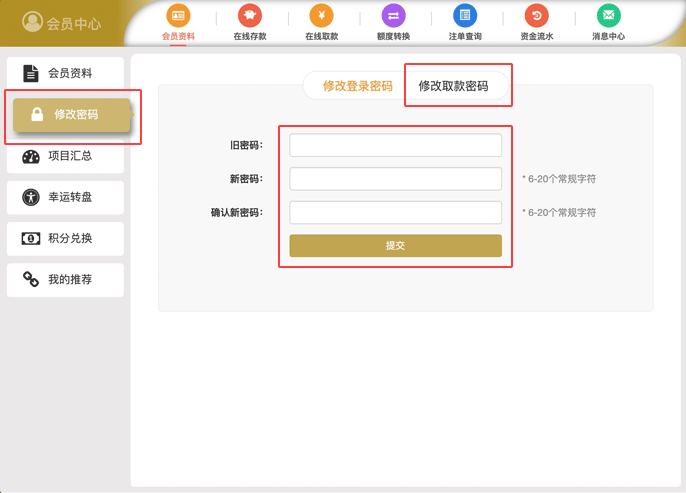Click the 会员资料 ID card icon
Viewport: 686px width, 493px height.
[178, 16]
